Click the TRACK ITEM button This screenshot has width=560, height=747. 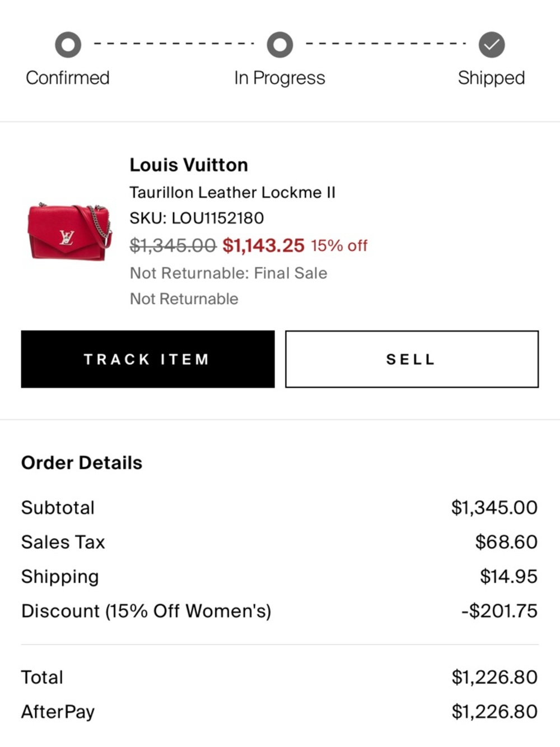(x=147, y=359)
